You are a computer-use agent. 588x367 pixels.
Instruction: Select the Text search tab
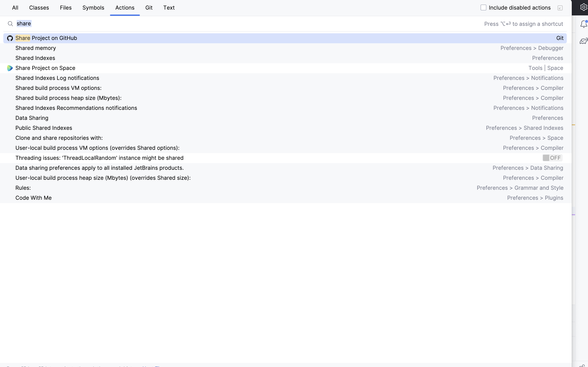[x=169, y=8]
